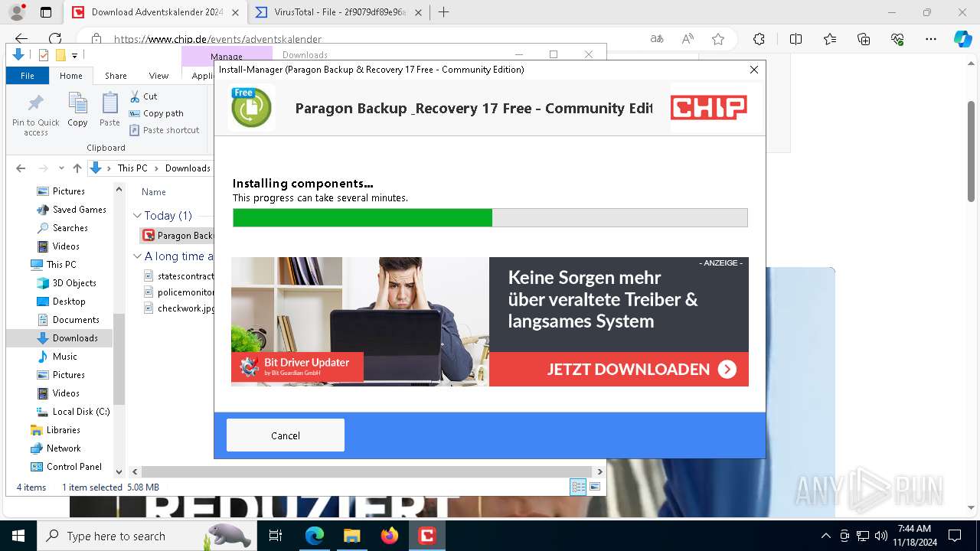Screen dimensions: 980x551
Task: Click the Name column header
Action: [154, 192]
